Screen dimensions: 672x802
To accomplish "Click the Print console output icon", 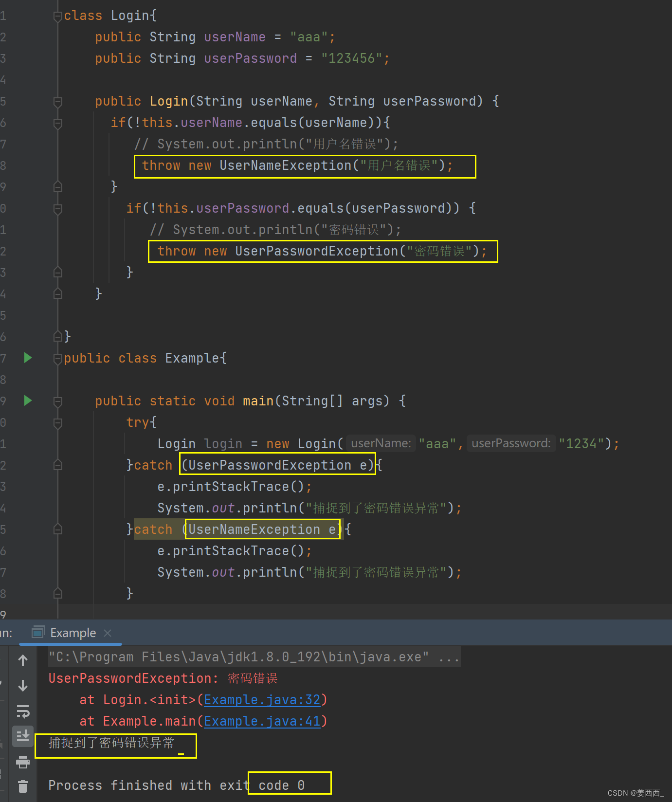I will (x=23, y=762).
